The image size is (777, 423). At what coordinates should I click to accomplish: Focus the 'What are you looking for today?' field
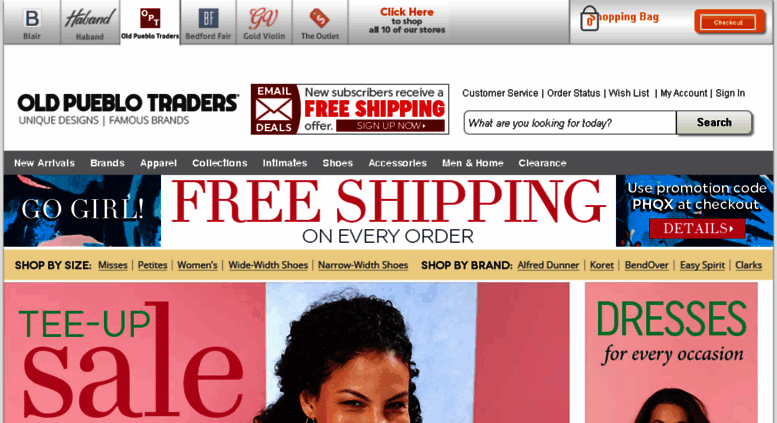click(x=570, y=123)
